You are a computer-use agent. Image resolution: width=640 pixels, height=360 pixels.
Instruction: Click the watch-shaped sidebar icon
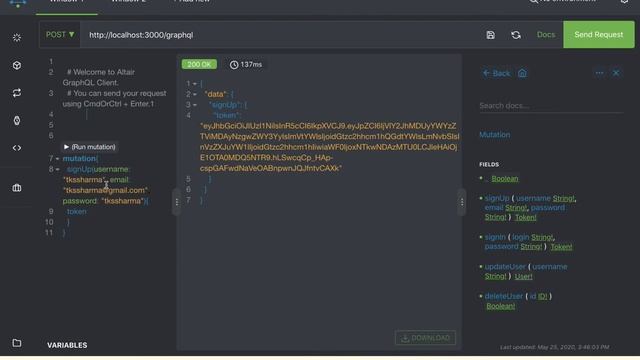[17, 120]
